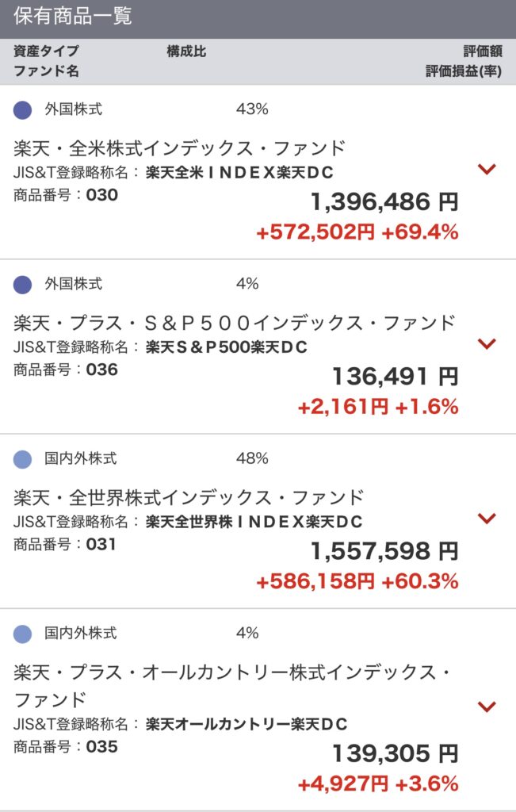Click the 評価額 column header

pos(483,52)
